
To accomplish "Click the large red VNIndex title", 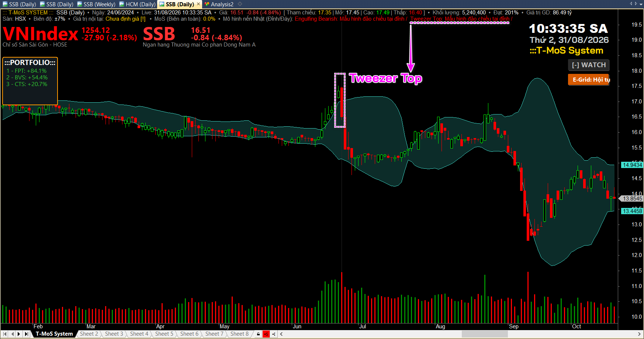I will pyautogui.click(x=40, y=34).
